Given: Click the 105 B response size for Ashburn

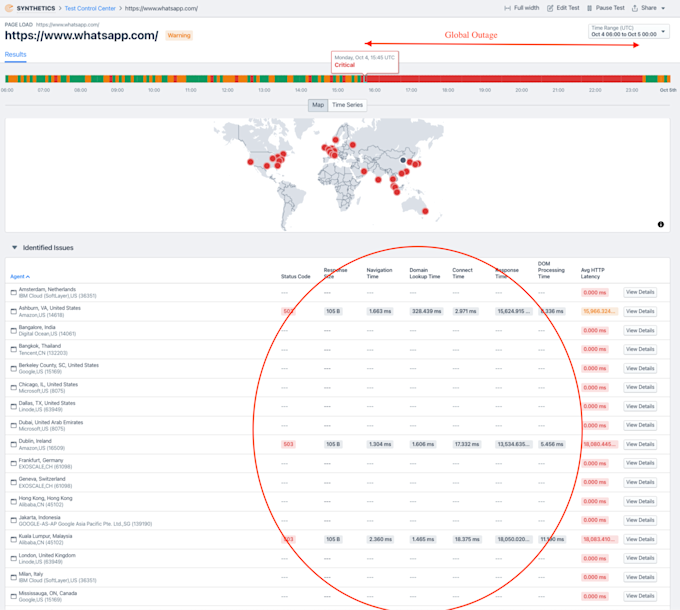Looking at the screenshot, I should pos(333,311).
